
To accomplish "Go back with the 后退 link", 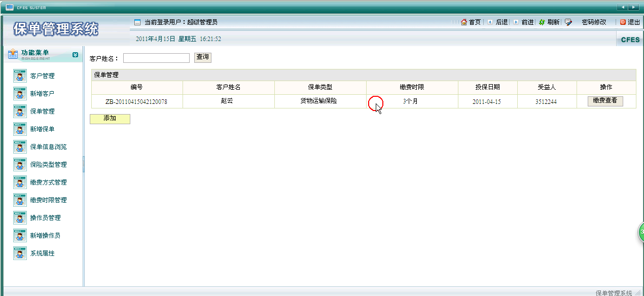I will (502, 22).
